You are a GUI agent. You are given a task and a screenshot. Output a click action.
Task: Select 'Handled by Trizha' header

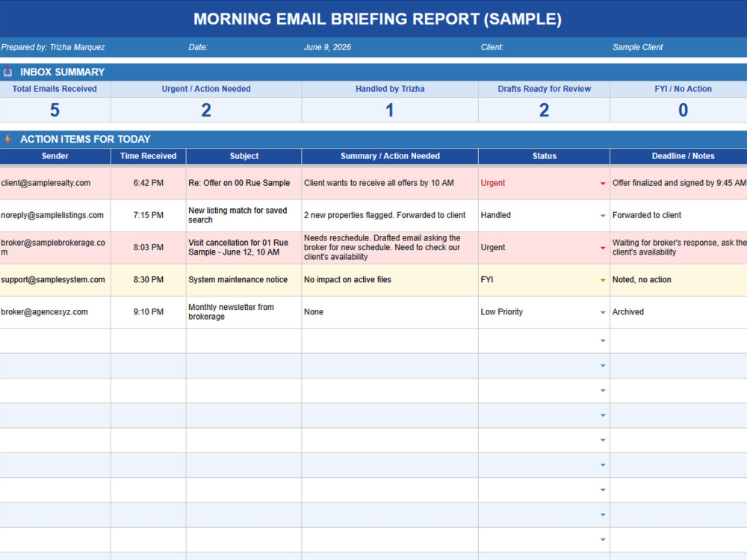(x=390, y=89)
